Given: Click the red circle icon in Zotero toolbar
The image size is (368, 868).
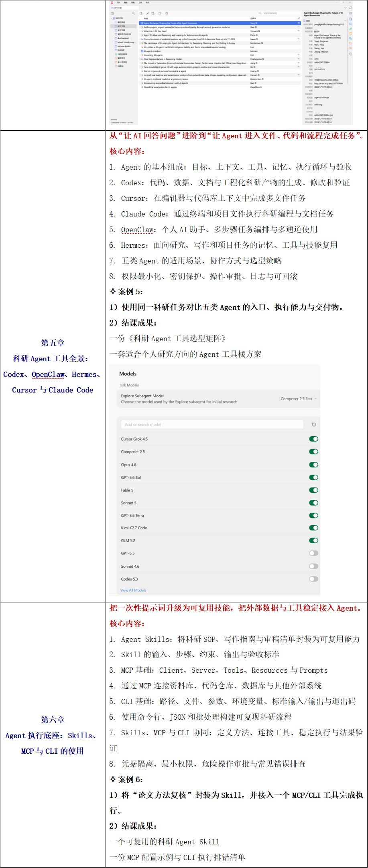Looking at the screenshot, I should (x=167, y=13).
